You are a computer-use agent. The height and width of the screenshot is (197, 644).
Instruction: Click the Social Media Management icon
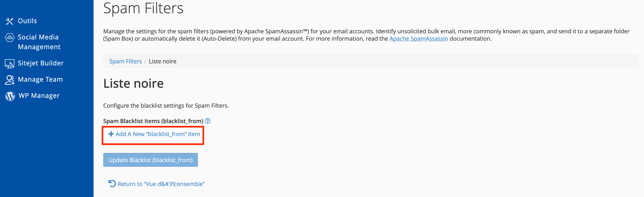coord(10,38)
